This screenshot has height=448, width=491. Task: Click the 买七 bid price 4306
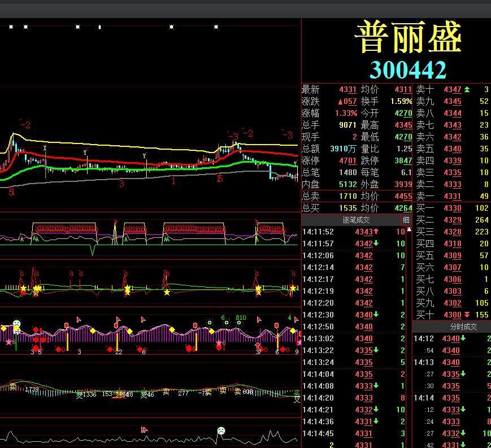point(453,279)
